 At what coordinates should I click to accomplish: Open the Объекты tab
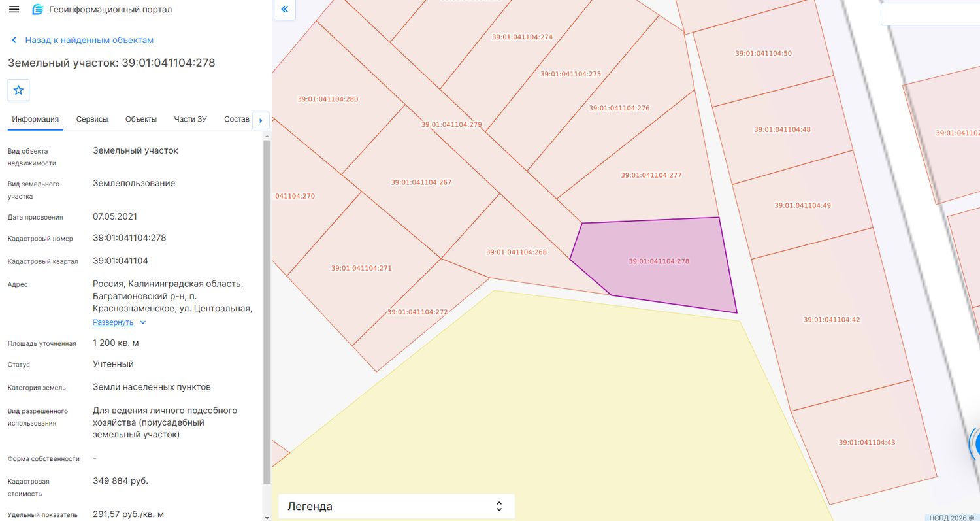tap(141, 119)
